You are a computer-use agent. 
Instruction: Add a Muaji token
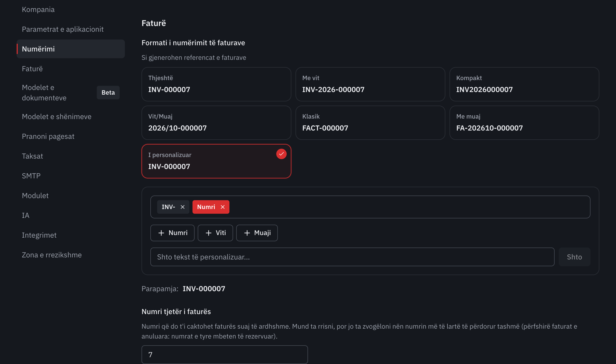point(257,233)
